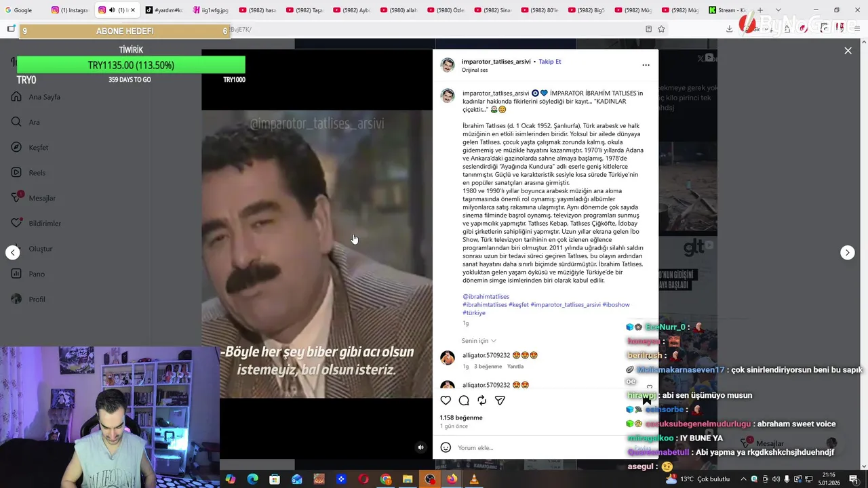Switch to the iig1wfg.jpg tab
This screenshot has height=488, width=868.
pyautogui.click(x=210, y=10)
